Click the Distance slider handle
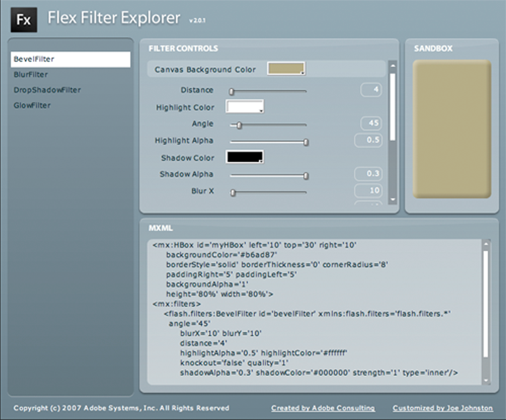The height and width of the screenshot is (420, 506). (232, 92)
